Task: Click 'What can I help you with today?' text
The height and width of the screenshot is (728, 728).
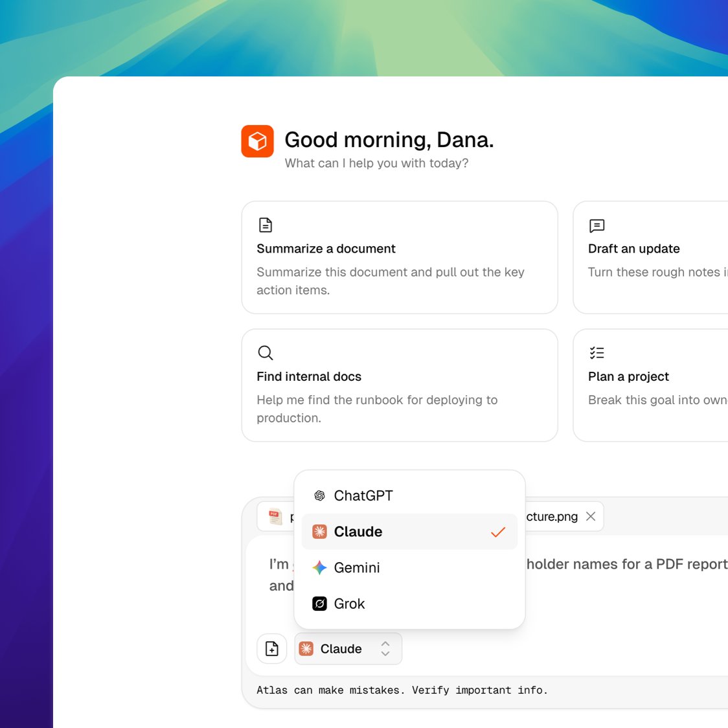Action: pyautogui.click(x=376, y=163)
